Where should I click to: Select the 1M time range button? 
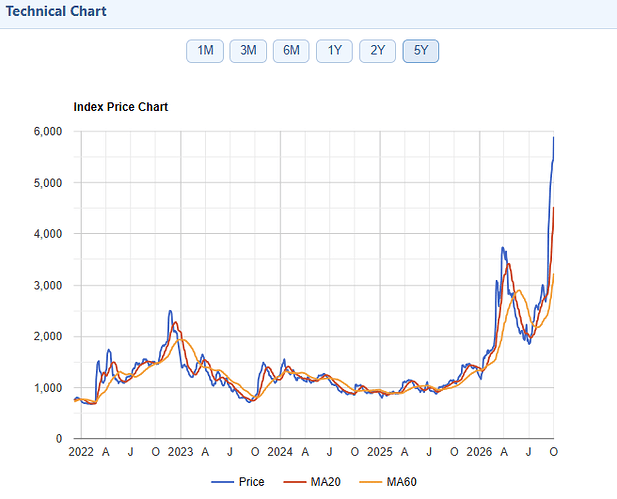click(x=205, y=51)
